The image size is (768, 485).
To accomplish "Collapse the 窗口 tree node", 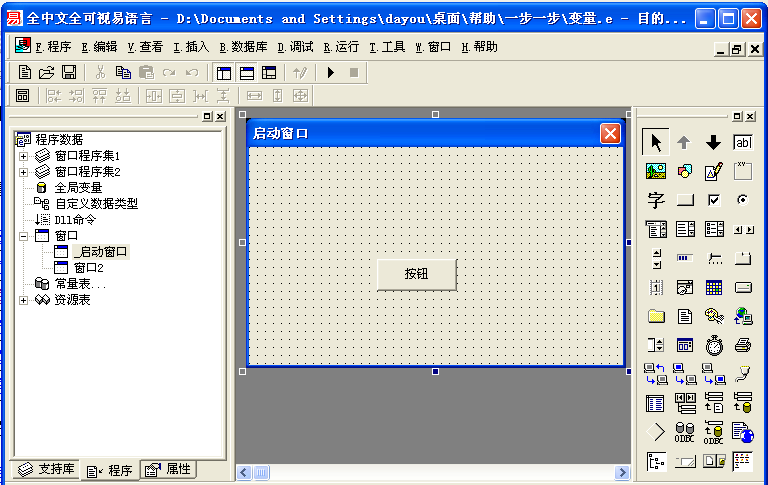I will pos(23,237).
